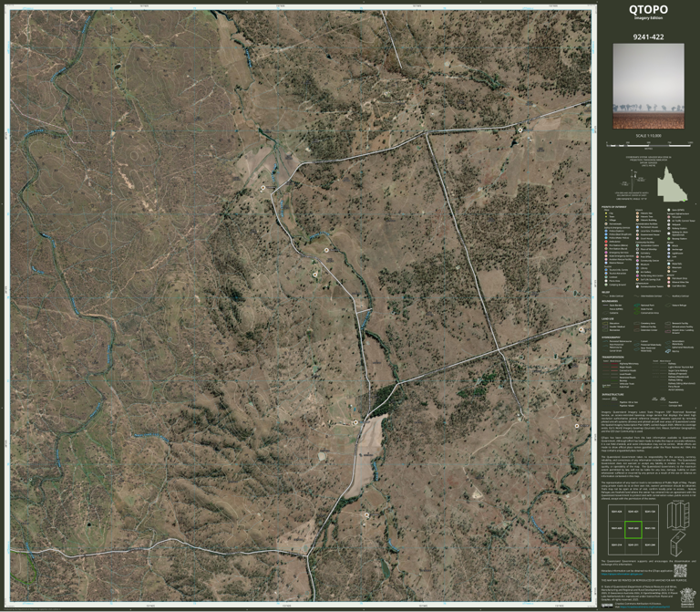Click the Museum legend icon
The image size is (700, 612).
[637, 265]
